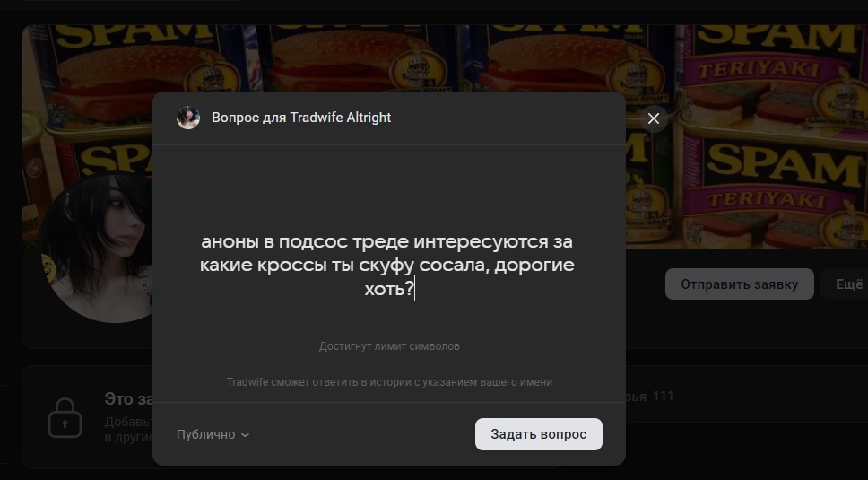Place the cursor after хоть? in the question
Screen dimensions: 868x480
tap(414, 289)
